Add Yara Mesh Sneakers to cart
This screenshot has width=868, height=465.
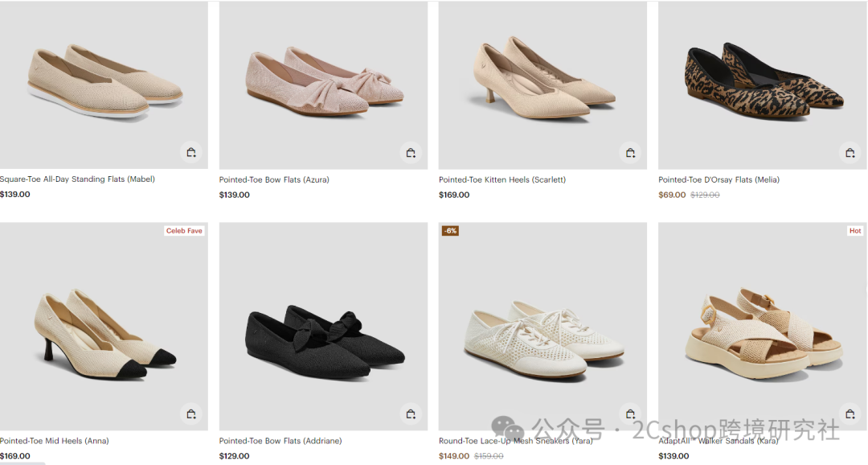click(630, 414)
